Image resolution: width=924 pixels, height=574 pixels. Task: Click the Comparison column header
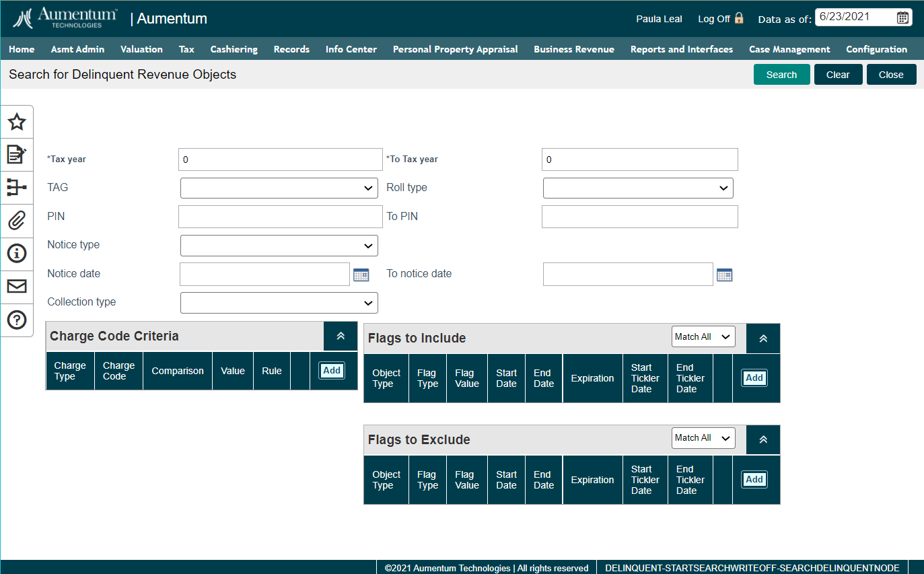(178, 371)
